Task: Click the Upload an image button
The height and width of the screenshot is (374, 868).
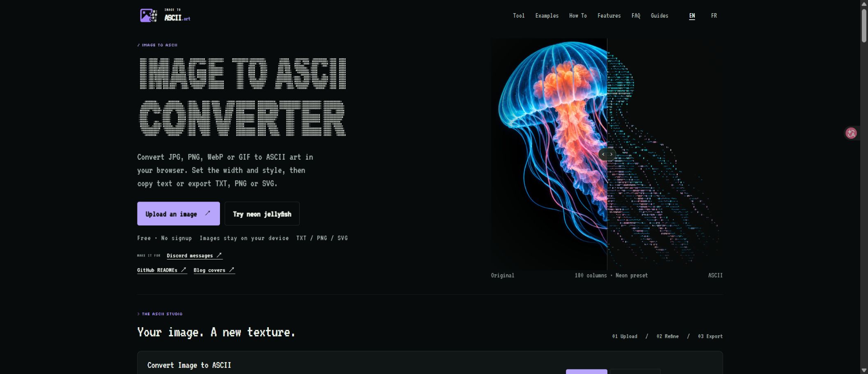Action: click(179, 213)
